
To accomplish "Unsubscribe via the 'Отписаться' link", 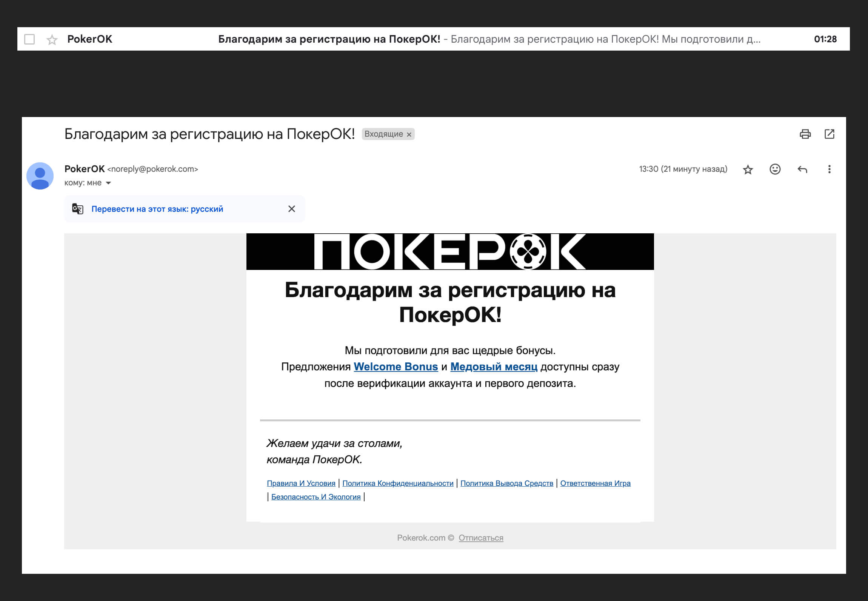I will (x=480, y=538).
